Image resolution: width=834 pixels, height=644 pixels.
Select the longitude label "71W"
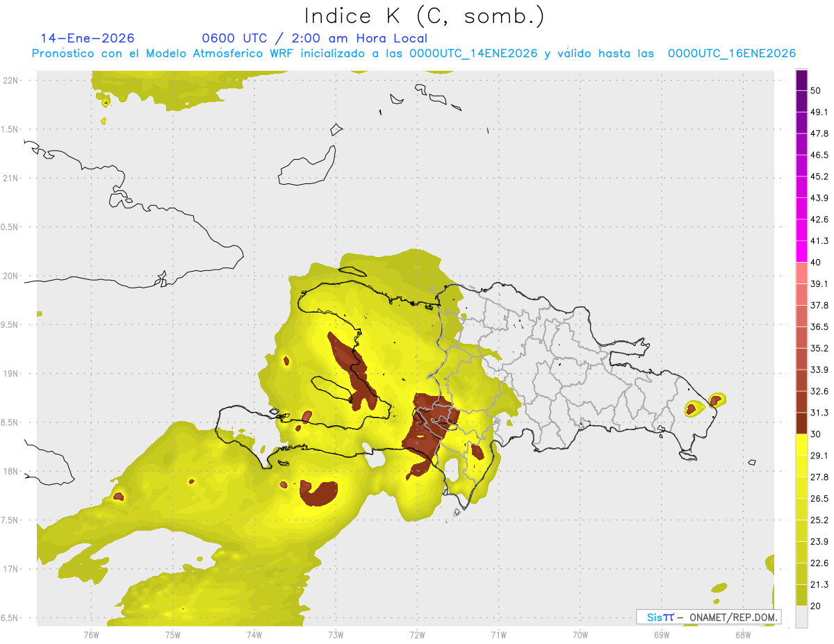pos(498,634)
